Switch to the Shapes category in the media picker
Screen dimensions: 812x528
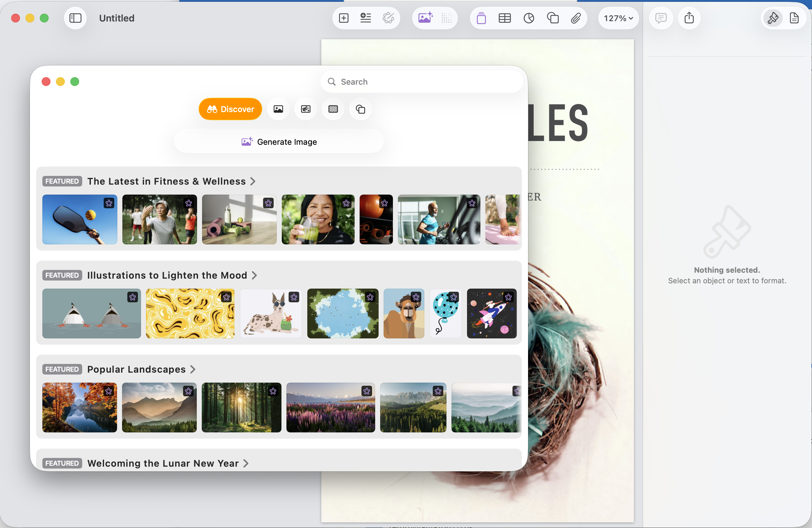360,109
